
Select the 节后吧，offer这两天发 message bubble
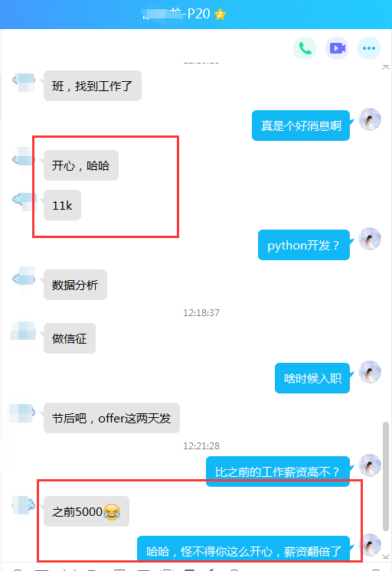tap(112, 418)
